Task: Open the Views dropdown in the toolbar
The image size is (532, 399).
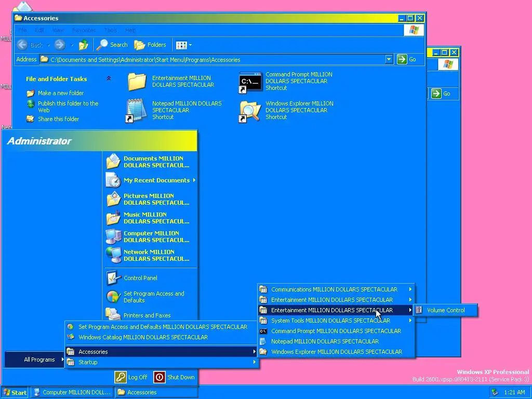Action: click(x=183, y=45)
